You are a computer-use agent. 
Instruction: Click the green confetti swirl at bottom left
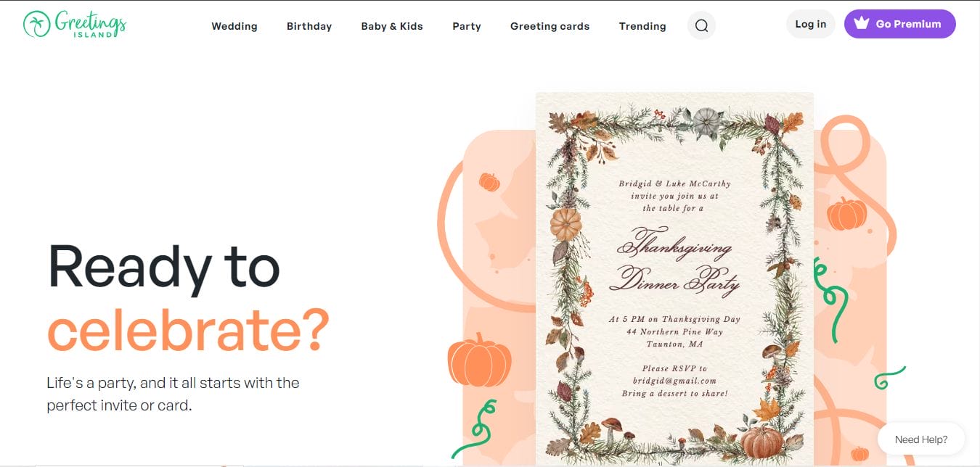(474, 429)
